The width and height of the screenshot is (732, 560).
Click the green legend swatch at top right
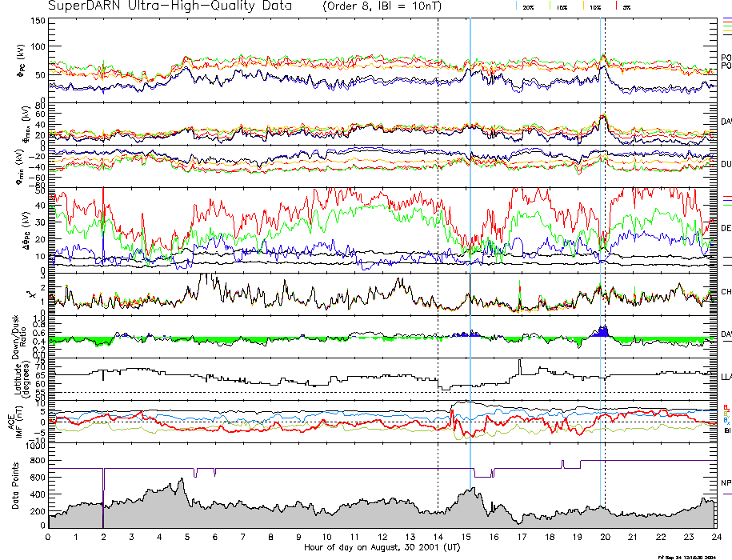point(726,26)
